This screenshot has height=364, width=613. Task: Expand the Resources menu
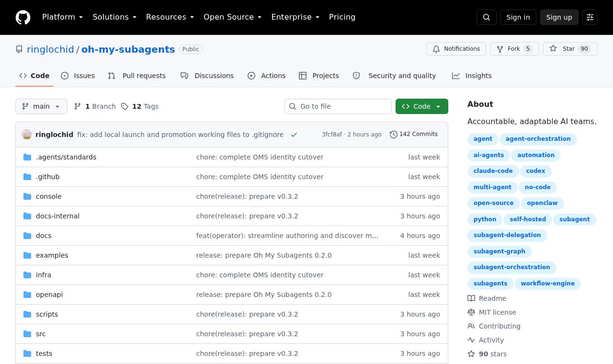170,17
